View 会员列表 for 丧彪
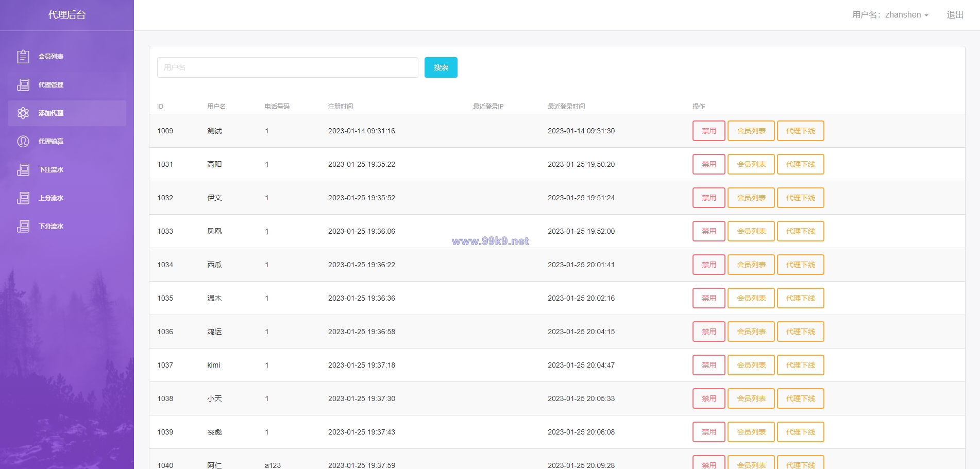This screenshot has width=980, height=469. [x=751, y=432]
